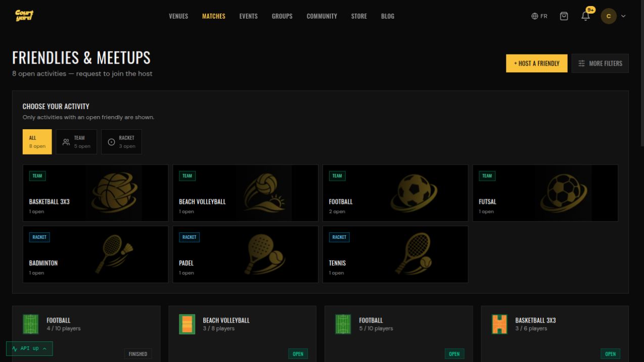644x362 pixels.
Task: Click the "2 open" text on Football card
Action: coord(337,212)
